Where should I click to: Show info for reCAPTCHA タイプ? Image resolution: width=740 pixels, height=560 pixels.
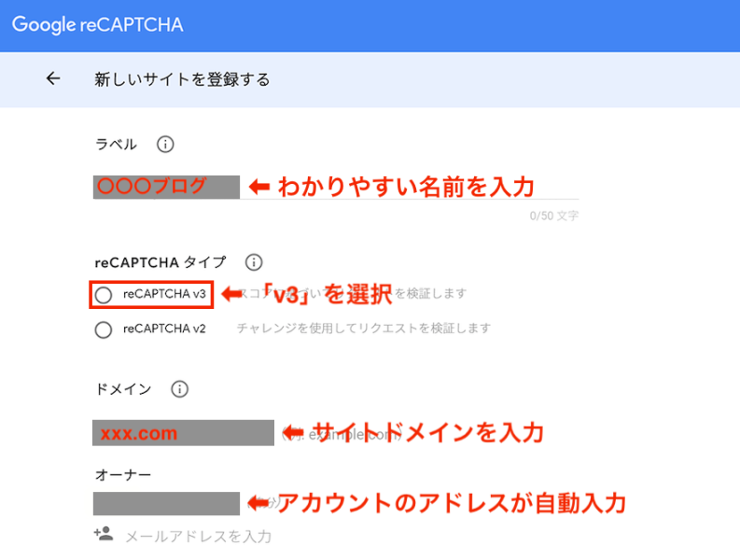pos(254,263)
